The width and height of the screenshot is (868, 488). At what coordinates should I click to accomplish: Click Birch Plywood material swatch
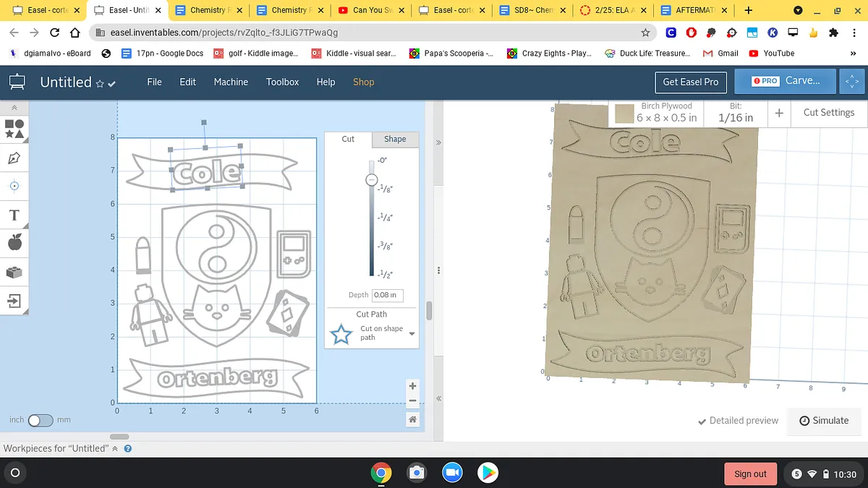624,114
